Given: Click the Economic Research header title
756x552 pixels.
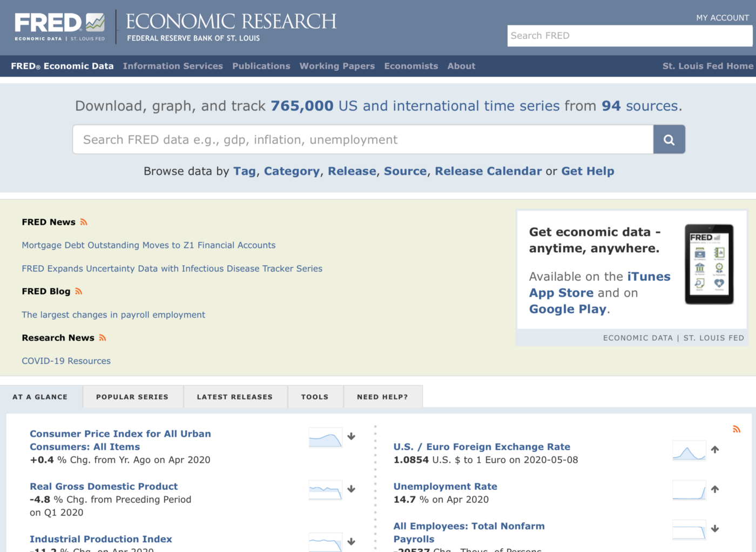Looking at the screenshot, I should [x=231, y=22].
